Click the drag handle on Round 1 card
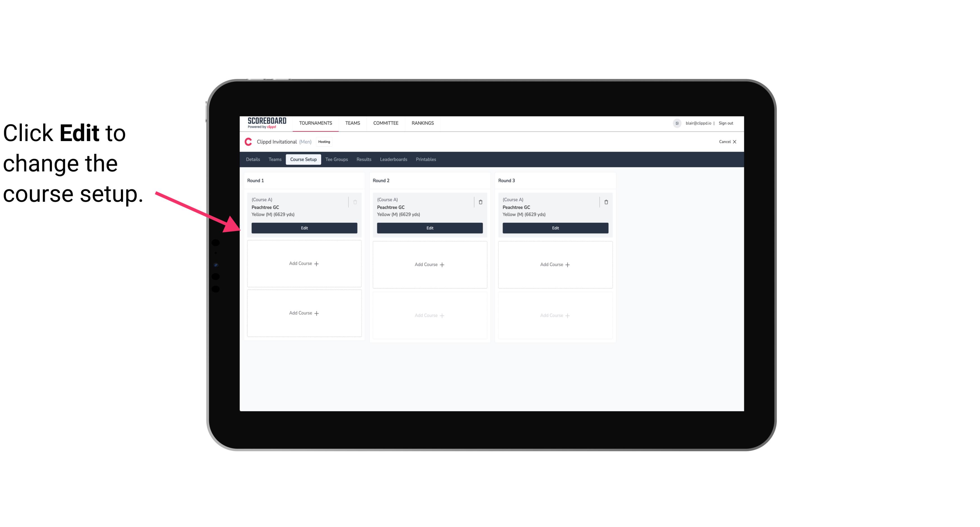The image size is (980, 527). click(347, 202)
